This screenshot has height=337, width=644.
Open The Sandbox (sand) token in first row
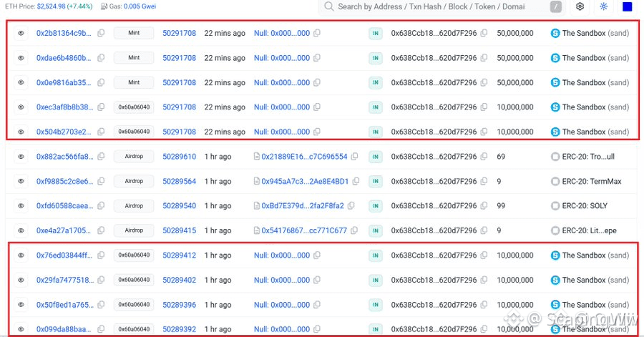click(x=595, y=33)
